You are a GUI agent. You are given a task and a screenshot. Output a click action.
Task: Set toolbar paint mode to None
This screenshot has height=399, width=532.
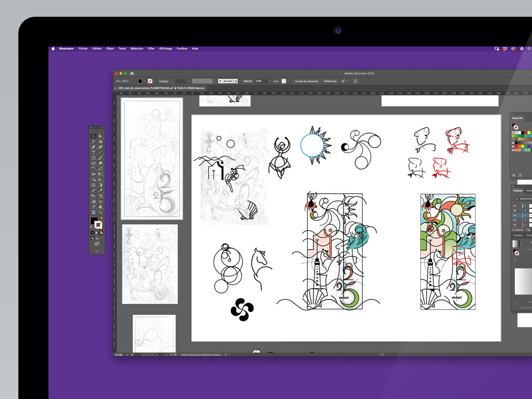[x=101, y=233]
